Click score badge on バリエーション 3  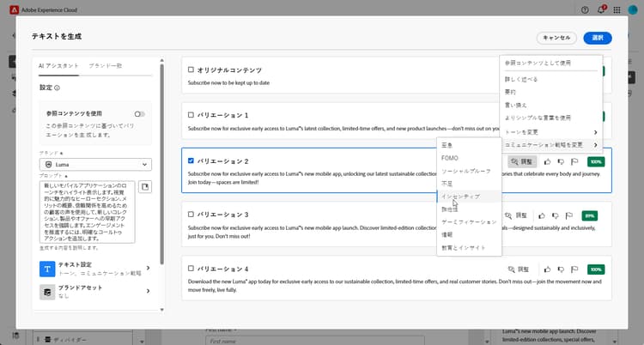590,215
